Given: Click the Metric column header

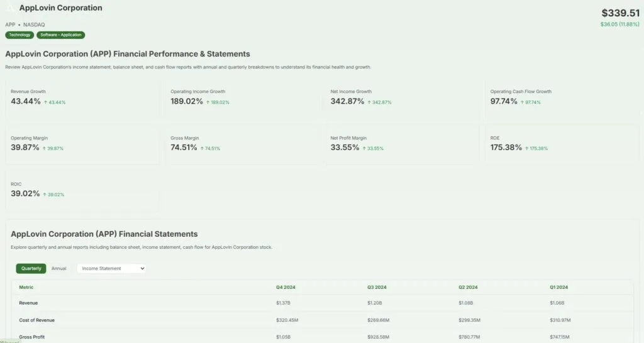Looking at the screenshot, I should click(26, 287).
